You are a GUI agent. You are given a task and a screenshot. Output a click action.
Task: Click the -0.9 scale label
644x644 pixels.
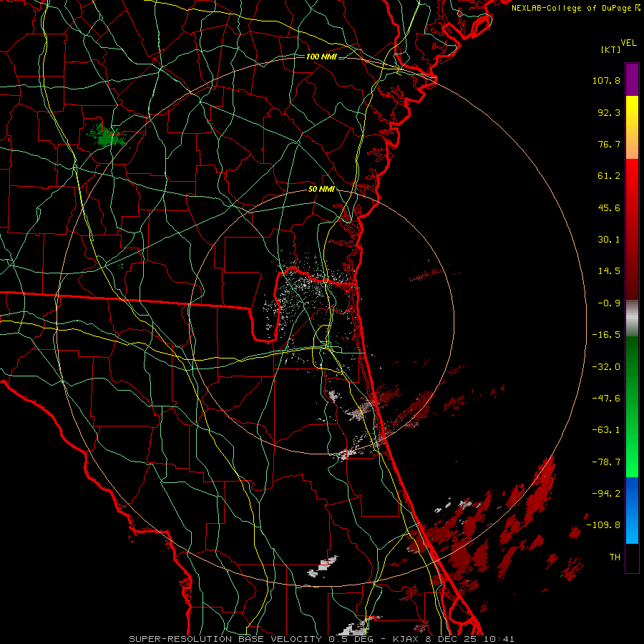609,303
